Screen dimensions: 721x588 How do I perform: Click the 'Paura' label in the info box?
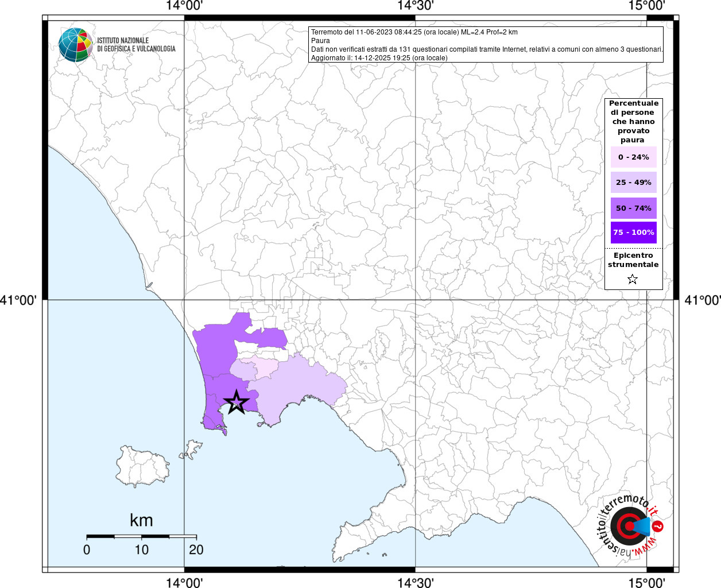pos(320,41)
